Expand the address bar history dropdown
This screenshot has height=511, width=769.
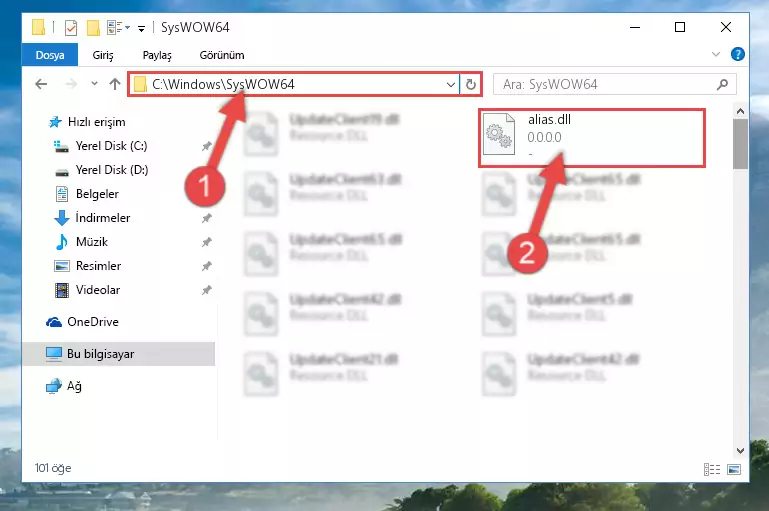[451, 84]
